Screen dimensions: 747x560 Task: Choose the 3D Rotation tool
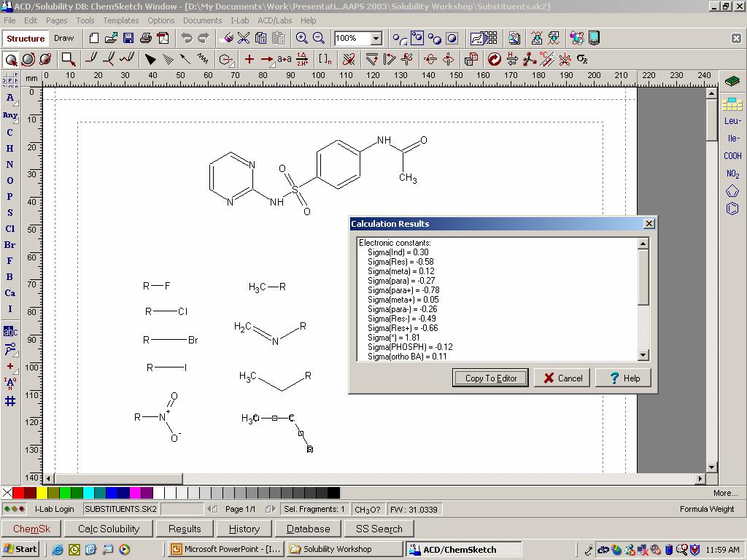point(45,60)
